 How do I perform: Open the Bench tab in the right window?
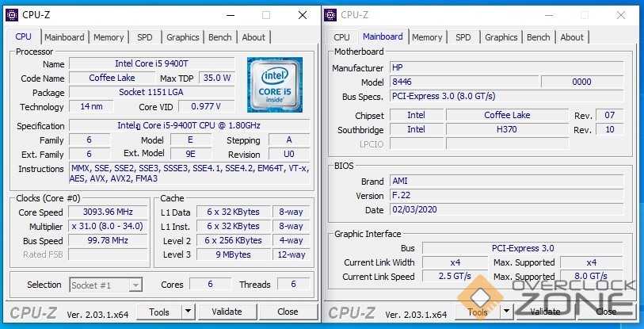point(539,37)
